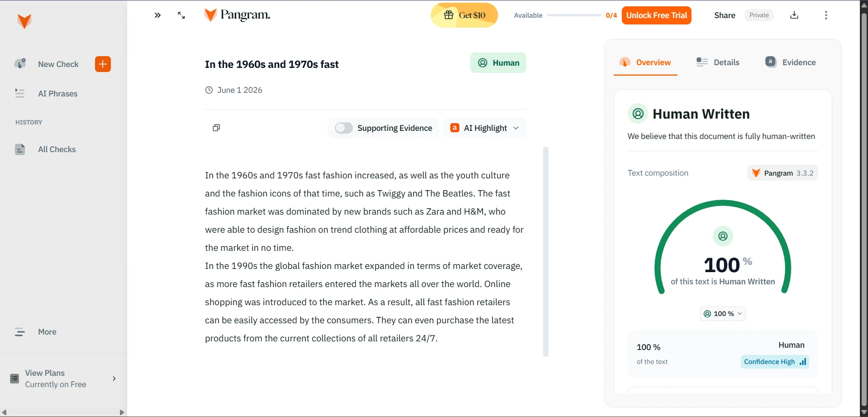868x417 pixels.
Task: Open the 100 % dropdown below gauge
Action: 723,314
